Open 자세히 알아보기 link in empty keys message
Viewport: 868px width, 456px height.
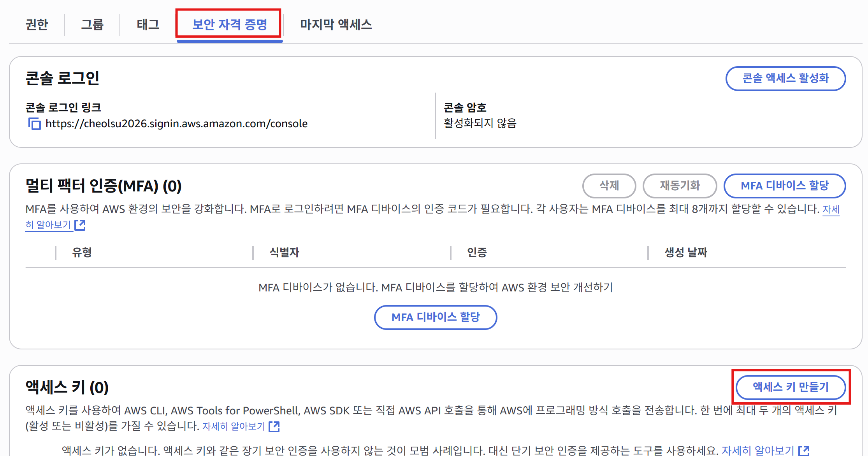tap(757, 451)
